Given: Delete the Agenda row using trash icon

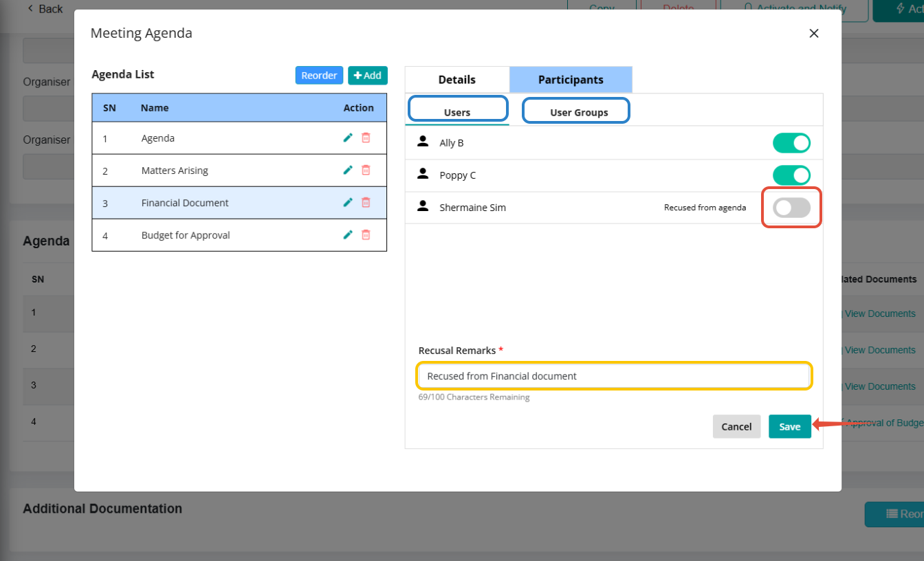Looking at the screenshot, I should (366, 137).
